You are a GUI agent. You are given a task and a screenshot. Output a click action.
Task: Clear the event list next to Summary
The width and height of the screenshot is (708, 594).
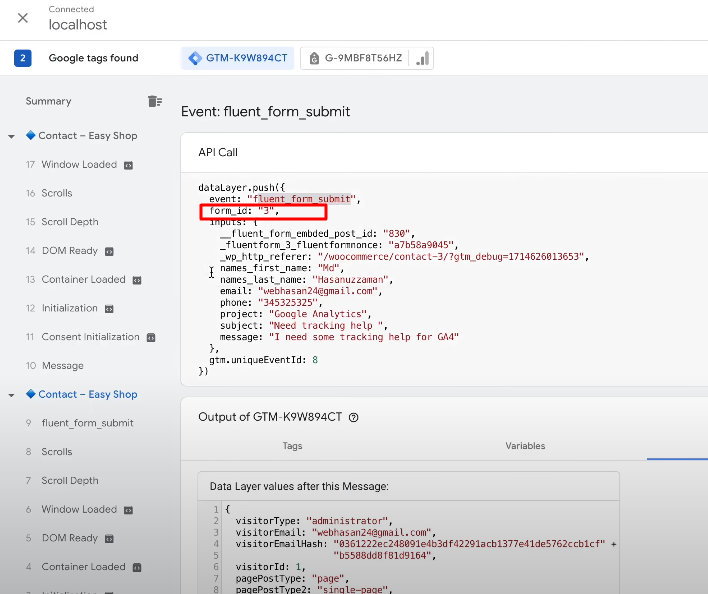coord(154,101)
